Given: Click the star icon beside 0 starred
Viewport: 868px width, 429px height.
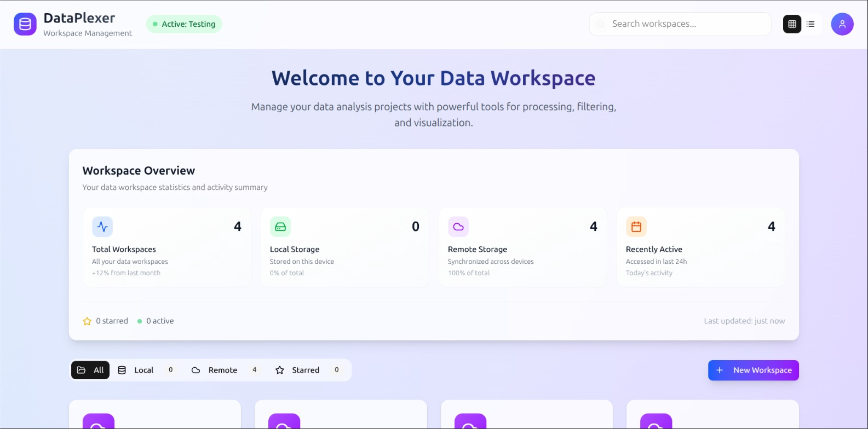Looking at the screenshot, I should coord(87,321).
